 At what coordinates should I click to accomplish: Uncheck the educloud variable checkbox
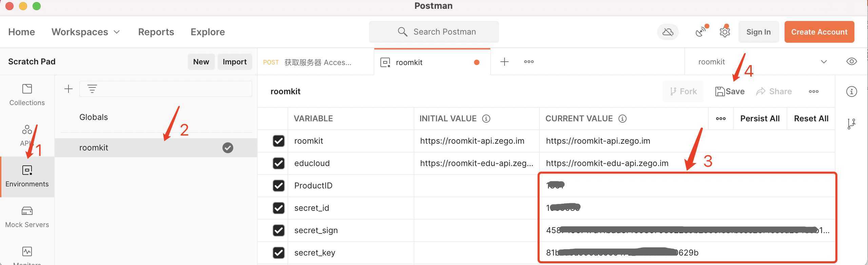(x=278, y=163)
